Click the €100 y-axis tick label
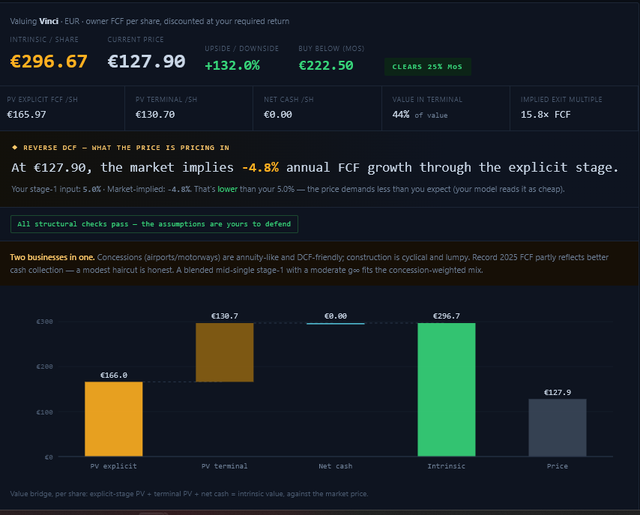This screenshot has width=640, height=515. click(44, 412)
